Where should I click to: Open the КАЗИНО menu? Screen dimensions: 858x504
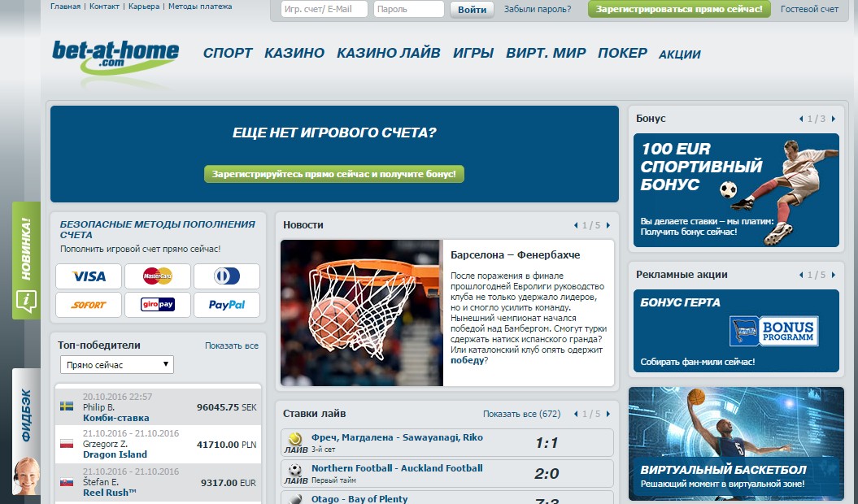coord(294,53)
